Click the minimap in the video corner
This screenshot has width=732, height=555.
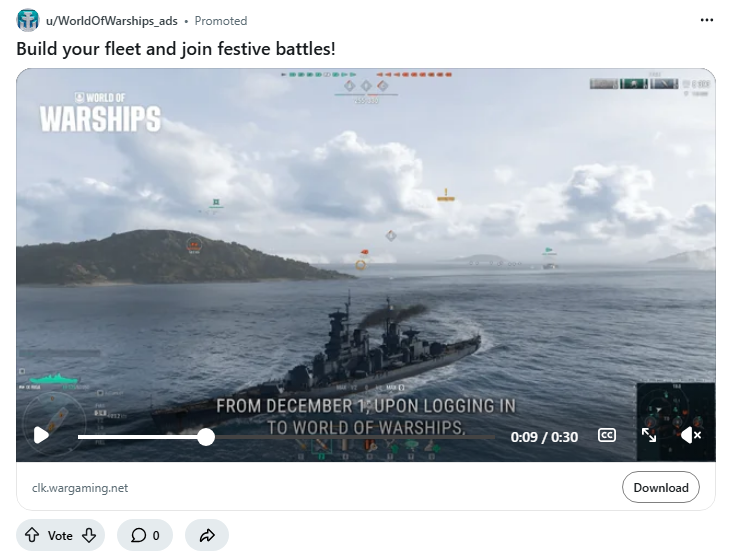[x=676, y=422]
